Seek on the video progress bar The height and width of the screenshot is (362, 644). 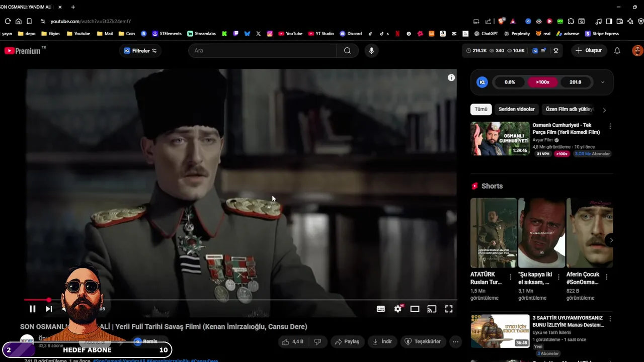[x=242, y=300]
